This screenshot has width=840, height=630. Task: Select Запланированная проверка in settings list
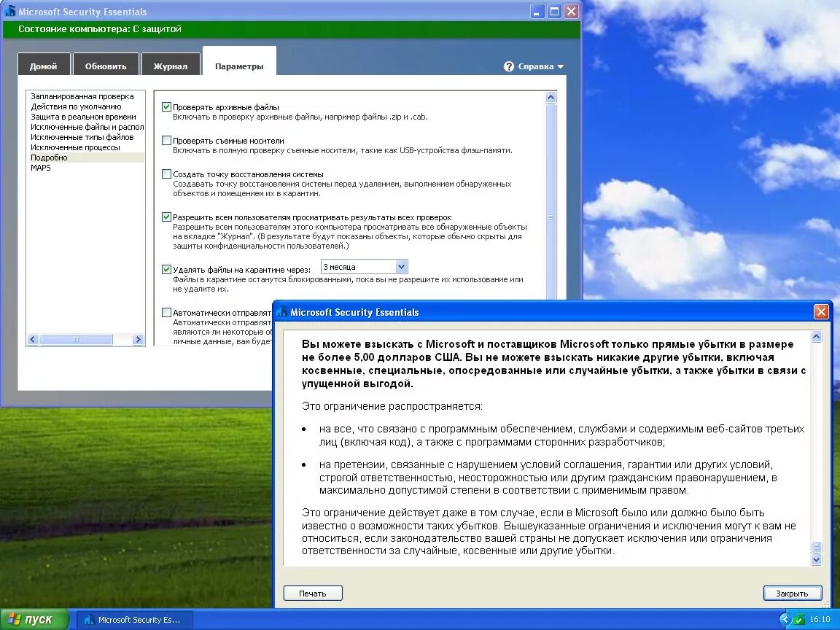(x=82, y=96)
